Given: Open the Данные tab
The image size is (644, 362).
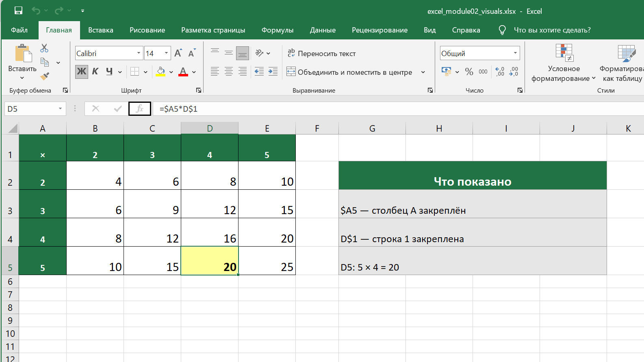Looking at the screenshot, I should tap(323, 30).
